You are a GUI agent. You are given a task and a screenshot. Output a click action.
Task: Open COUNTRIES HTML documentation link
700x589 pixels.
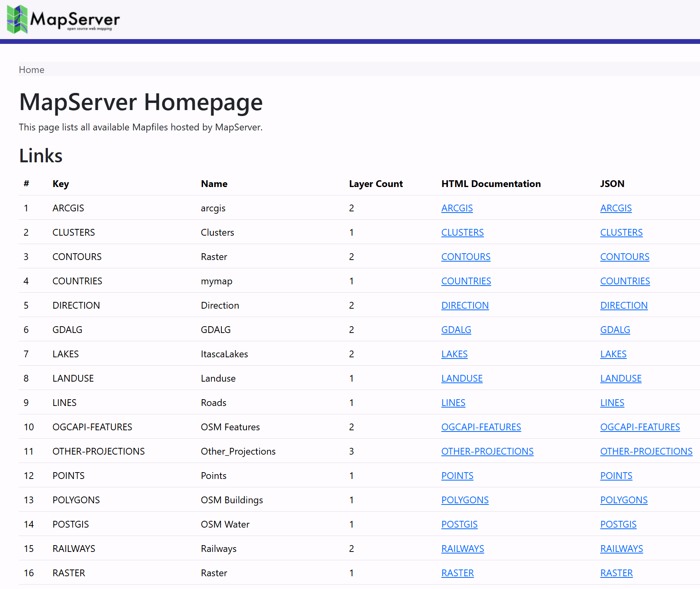pyautogui.click(x=466, y=281)
